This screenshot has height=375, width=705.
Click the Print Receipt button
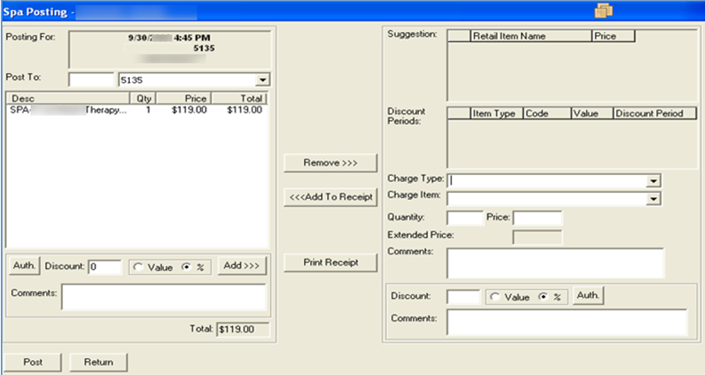tap(330, 263)
